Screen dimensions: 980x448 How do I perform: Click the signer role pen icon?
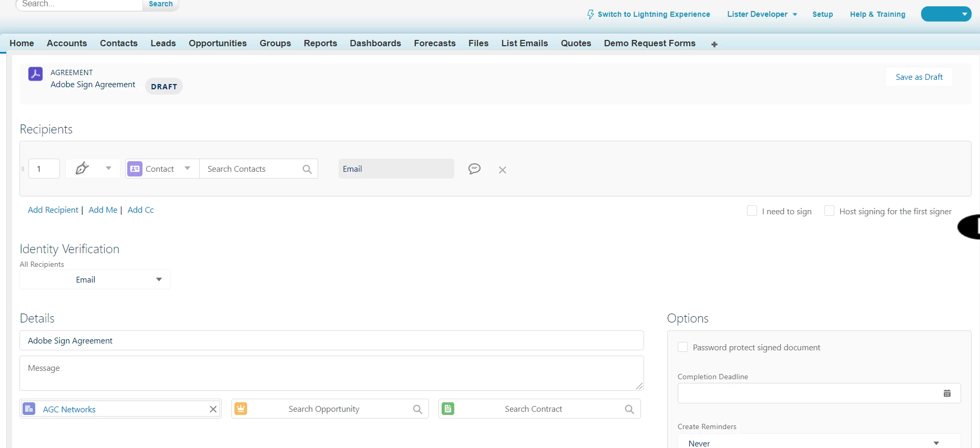tap(82, 169)
